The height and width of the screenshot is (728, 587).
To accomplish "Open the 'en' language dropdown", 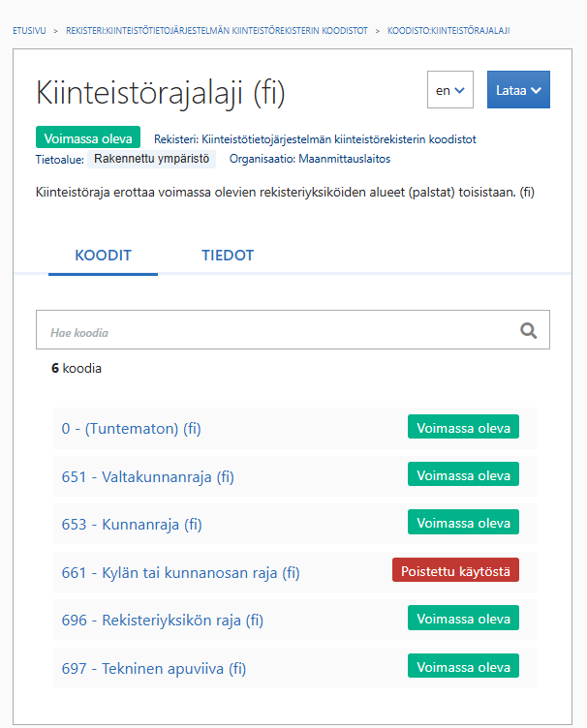I will (449, 90).
